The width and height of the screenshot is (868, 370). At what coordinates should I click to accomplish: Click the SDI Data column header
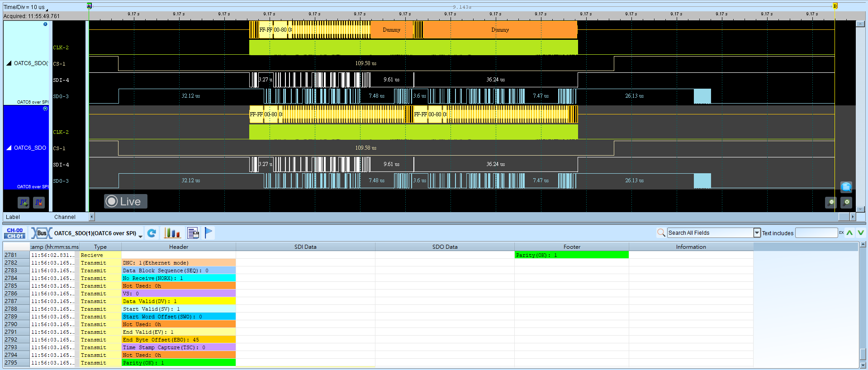305,247
